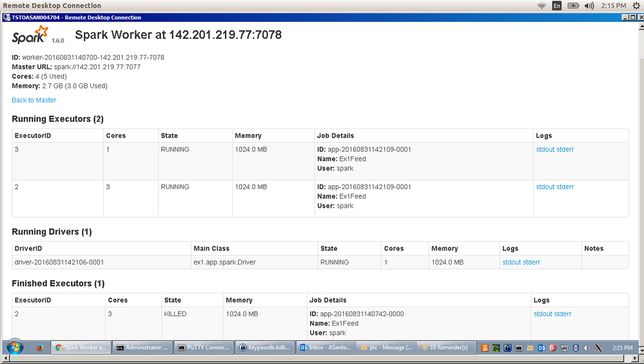
Task: Select the worker ID 'worker-20160831140700-142.201.219.77-7078'
Action: pyautogui.click(x=93, y=57)
